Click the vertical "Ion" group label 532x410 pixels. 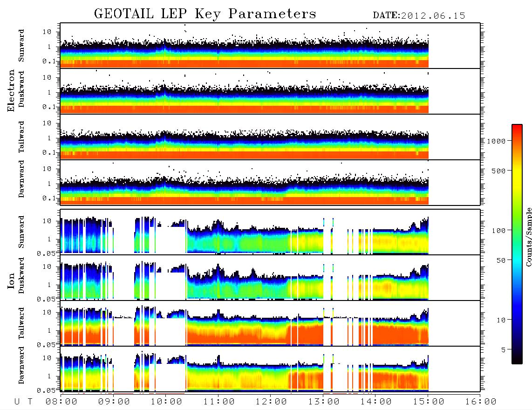coord(11,281)
